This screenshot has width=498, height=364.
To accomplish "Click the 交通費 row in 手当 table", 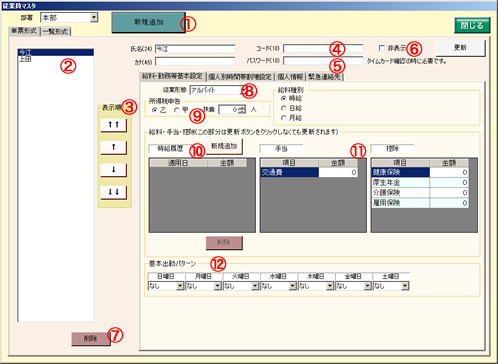I will 289,172.
